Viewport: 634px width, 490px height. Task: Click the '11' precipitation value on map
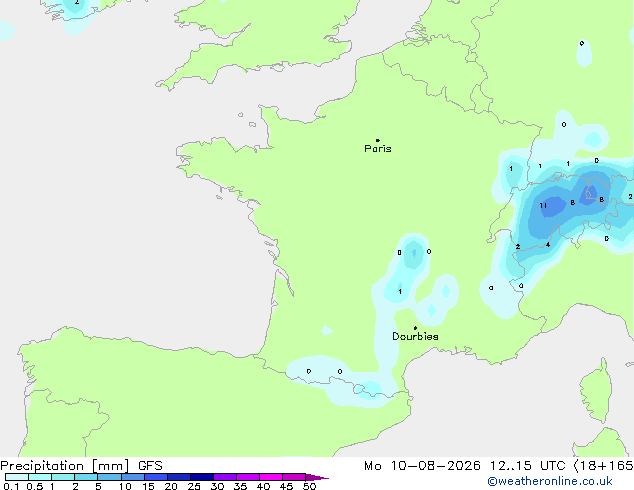click(543, 205)
